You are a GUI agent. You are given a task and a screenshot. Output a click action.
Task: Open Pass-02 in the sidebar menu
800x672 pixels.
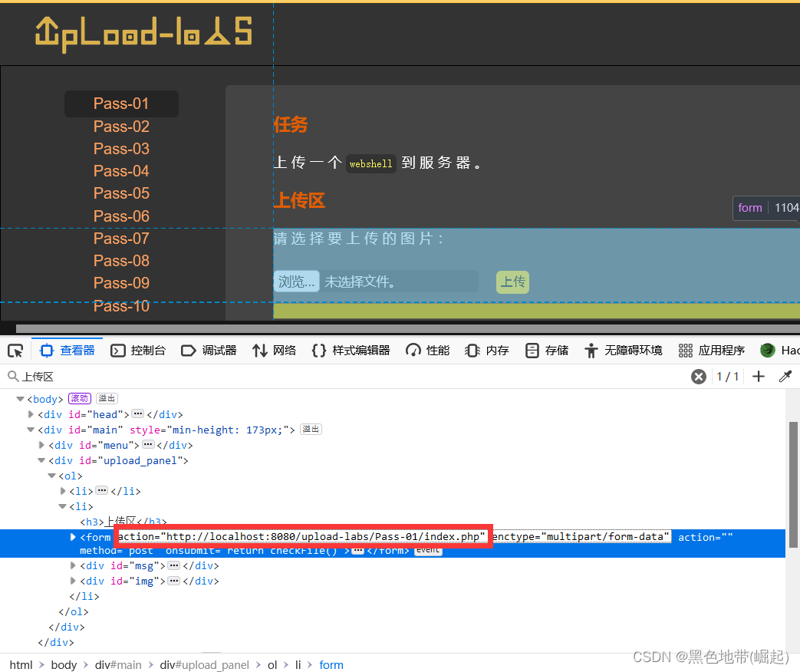121,126
